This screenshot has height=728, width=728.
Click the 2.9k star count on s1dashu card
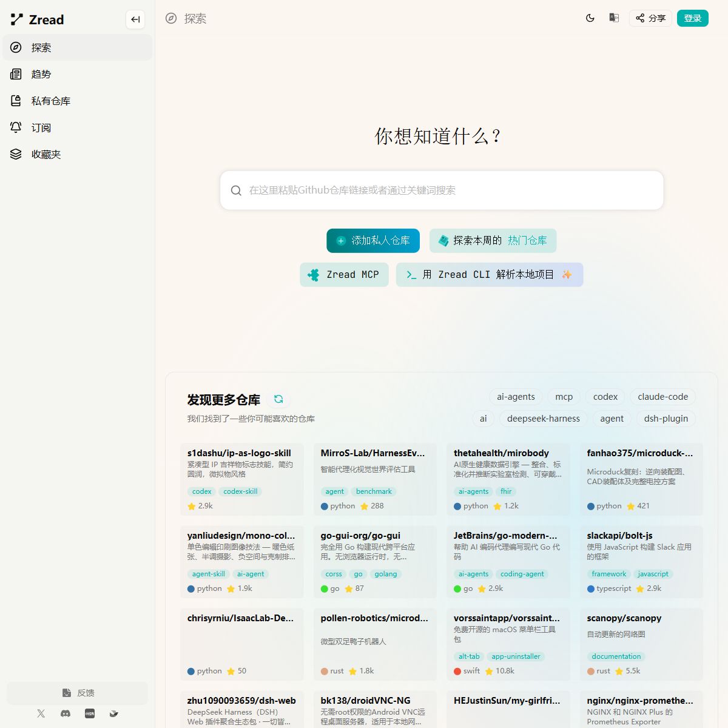[x=200, y=506]
